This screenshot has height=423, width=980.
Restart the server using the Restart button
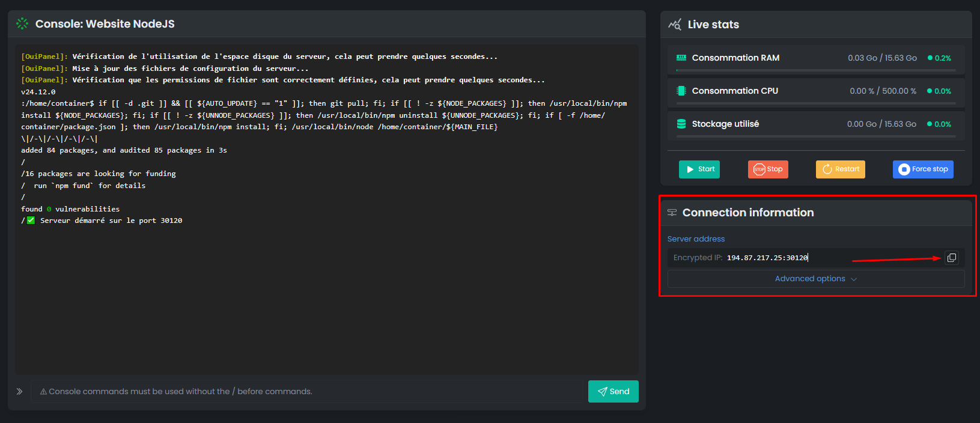point(840,169)
